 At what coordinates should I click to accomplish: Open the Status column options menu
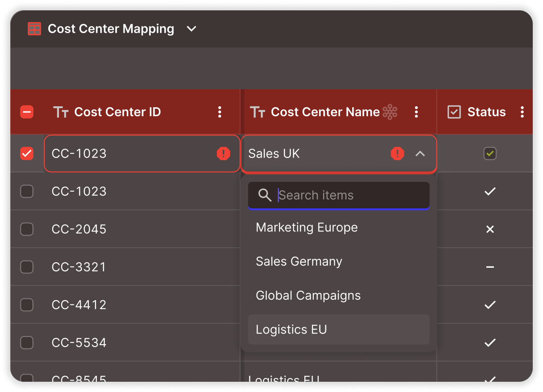click(522, 112)
